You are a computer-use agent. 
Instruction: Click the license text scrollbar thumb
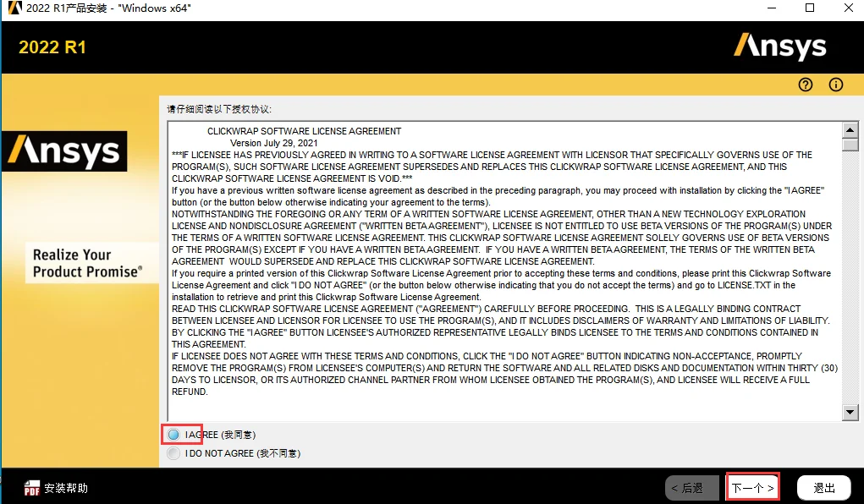pyautogui.click(x=850, y=145)
